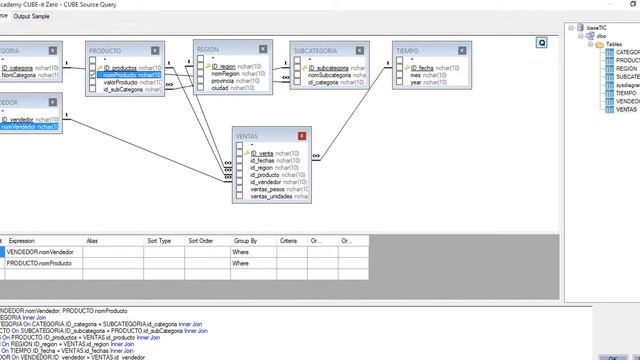Collapse the dbo schema node

tap(580, 36)
